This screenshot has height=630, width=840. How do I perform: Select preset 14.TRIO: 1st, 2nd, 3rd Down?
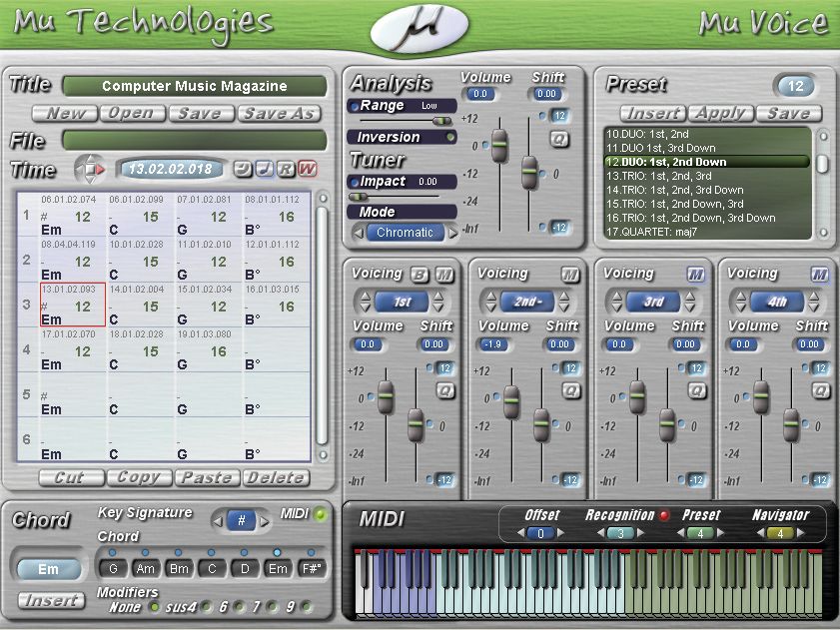click(706, 190)
